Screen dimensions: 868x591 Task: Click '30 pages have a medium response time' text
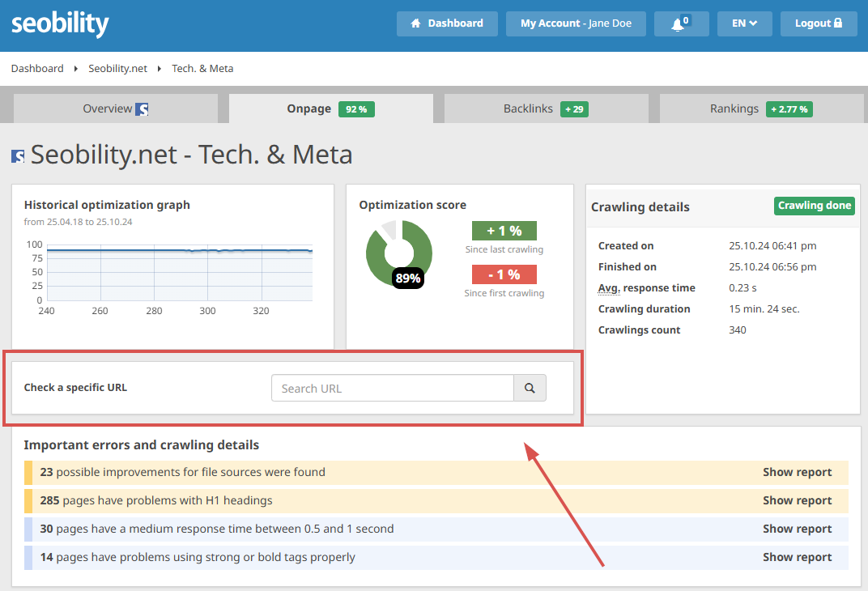[217, 529]
